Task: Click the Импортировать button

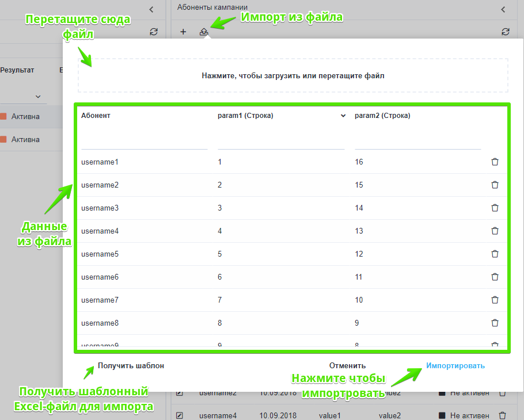Action: [455, 366]
